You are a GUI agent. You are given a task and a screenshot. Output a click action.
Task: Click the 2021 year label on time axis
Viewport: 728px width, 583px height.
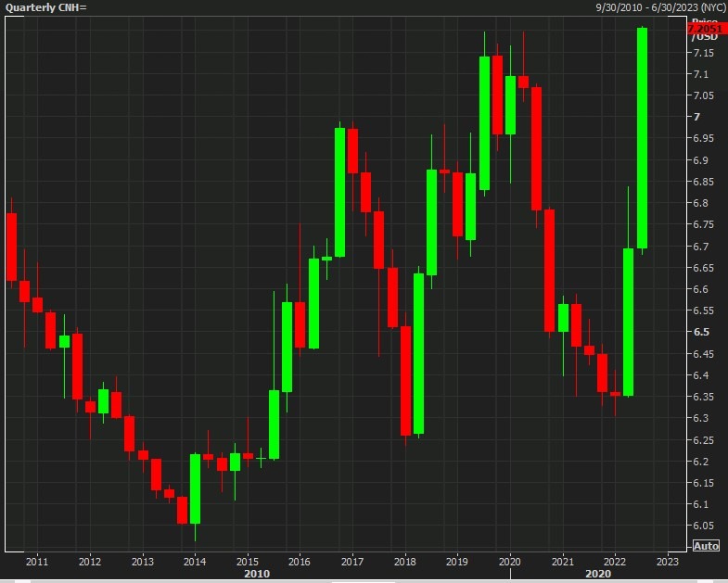[562, 562]
